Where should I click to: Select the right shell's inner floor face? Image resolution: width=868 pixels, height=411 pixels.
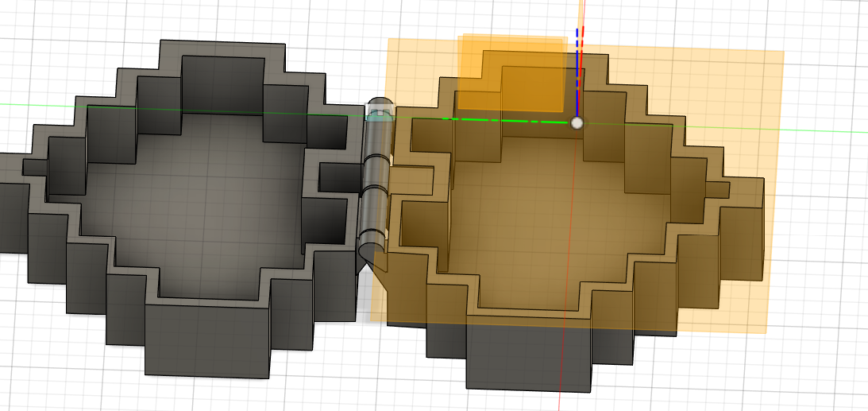coord(559,222)
